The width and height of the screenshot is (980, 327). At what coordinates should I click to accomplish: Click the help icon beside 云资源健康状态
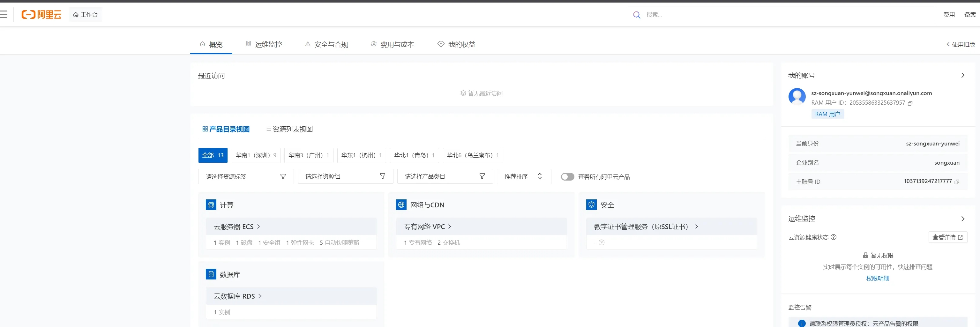pos(834,237)
